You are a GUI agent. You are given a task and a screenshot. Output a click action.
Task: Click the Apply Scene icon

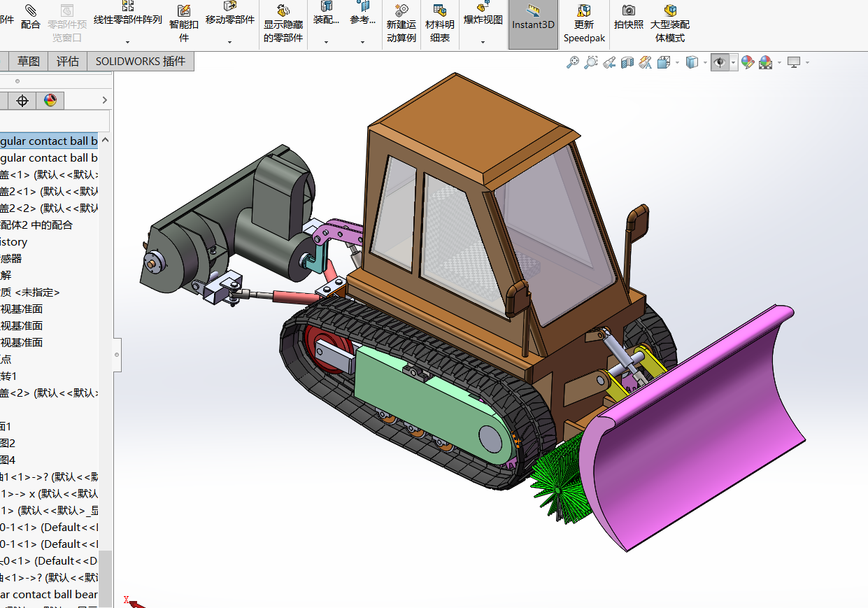tap(766, 62)
